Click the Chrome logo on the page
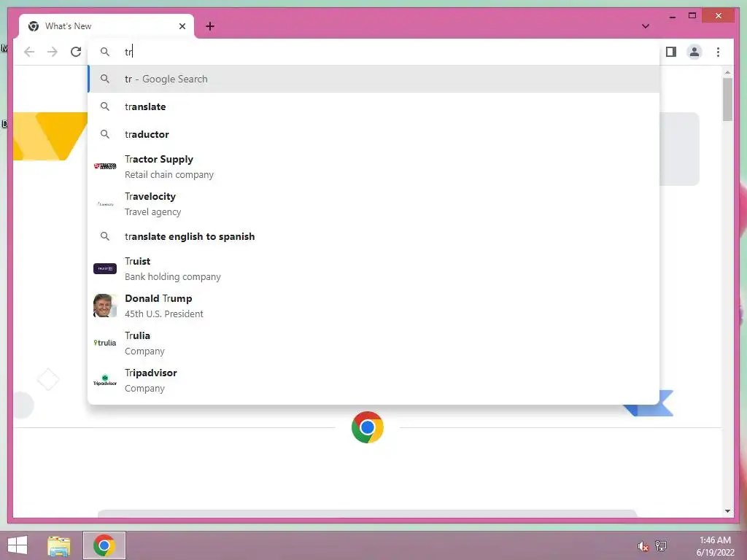The width and height of the screenshot is (747, 560). pyautogui.click(x=368, y=427)
